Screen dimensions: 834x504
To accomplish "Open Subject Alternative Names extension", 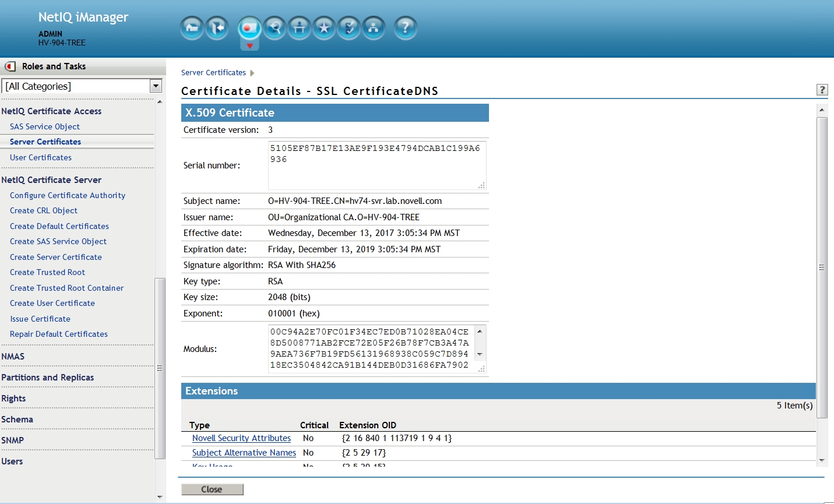I will (x=244, y=453).
